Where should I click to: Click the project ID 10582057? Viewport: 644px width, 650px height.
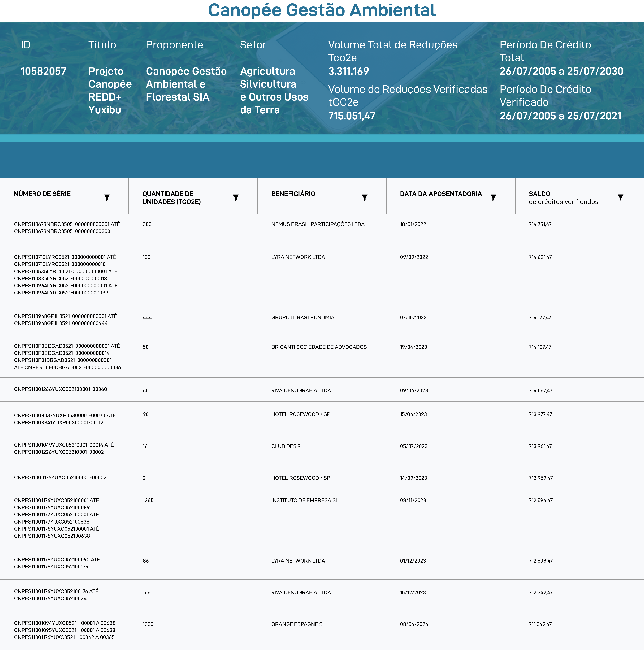coord(43,71)
